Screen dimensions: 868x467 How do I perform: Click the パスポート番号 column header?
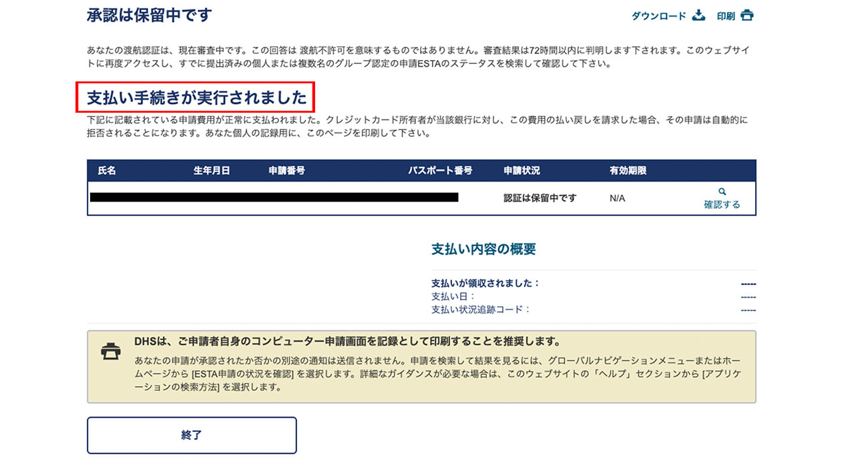pyautogui.click(x=440, y=171)
